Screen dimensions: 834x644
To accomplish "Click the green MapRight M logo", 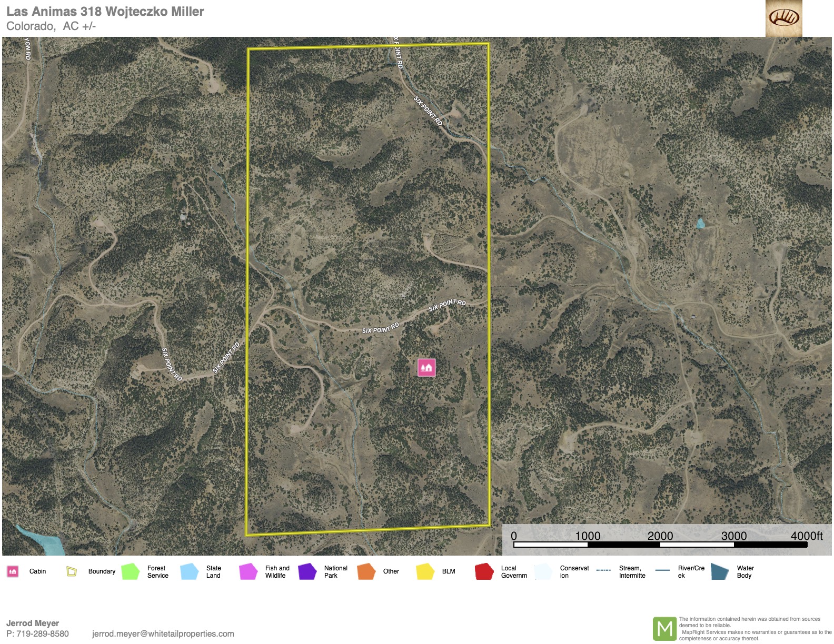I will tap(664, 629).
